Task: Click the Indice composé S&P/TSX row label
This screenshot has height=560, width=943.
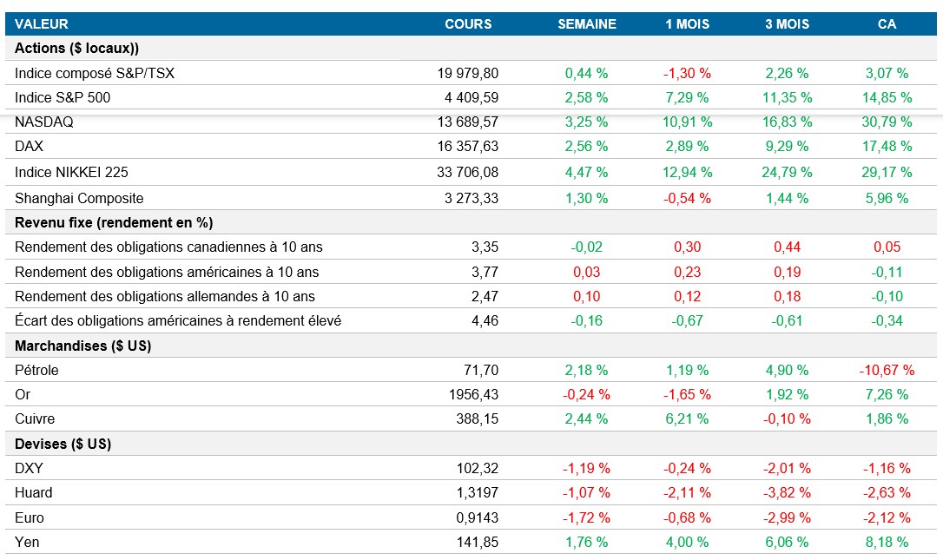Action: (95, 73)
